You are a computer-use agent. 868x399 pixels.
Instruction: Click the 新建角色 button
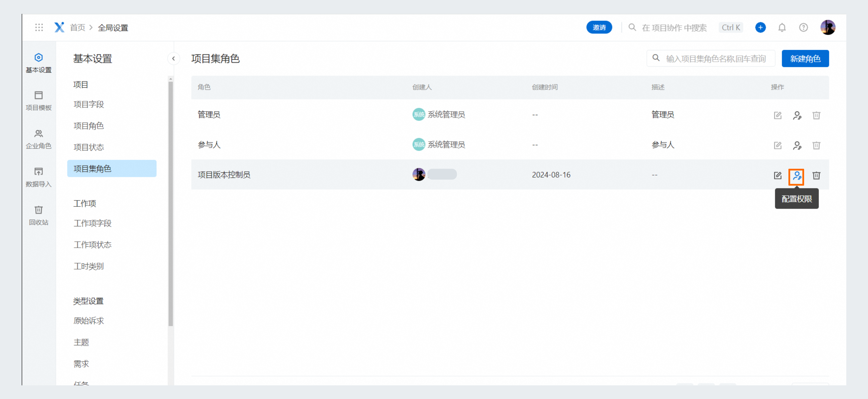pos(805,59)
